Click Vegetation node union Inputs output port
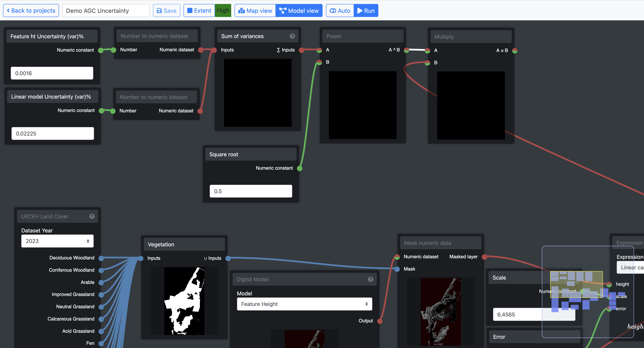 coord(228,258)
